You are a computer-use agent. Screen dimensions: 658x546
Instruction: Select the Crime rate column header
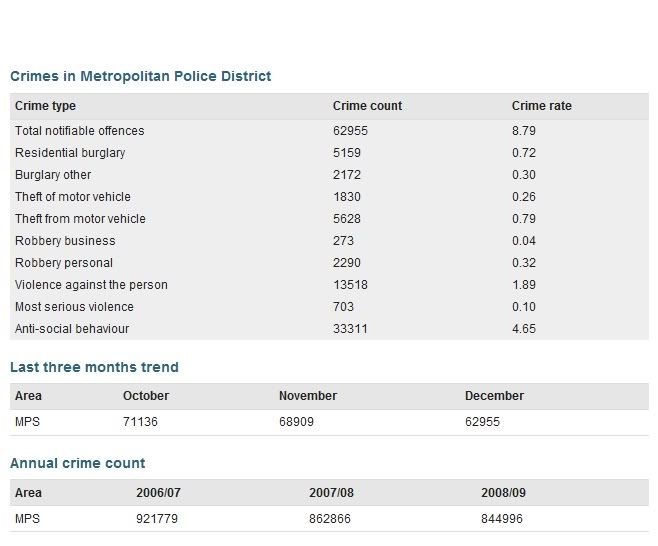tap(541, 106)
